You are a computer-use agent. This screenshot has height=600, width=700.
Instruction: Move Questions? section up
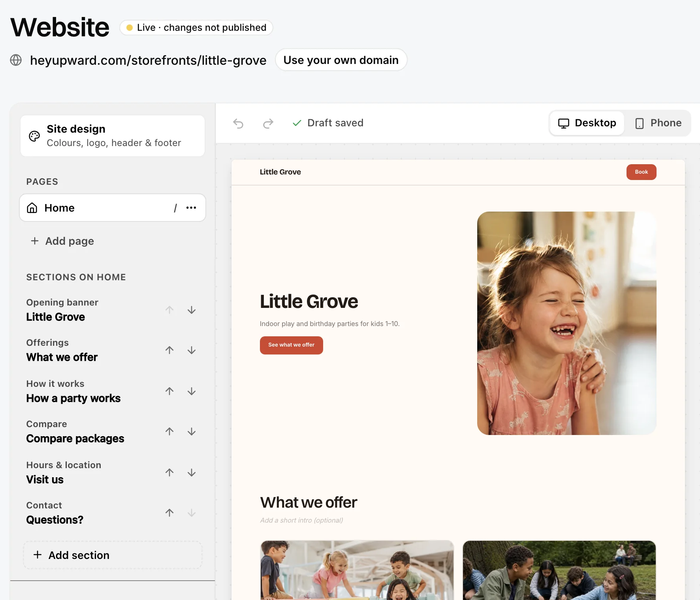tap(169, 513)
